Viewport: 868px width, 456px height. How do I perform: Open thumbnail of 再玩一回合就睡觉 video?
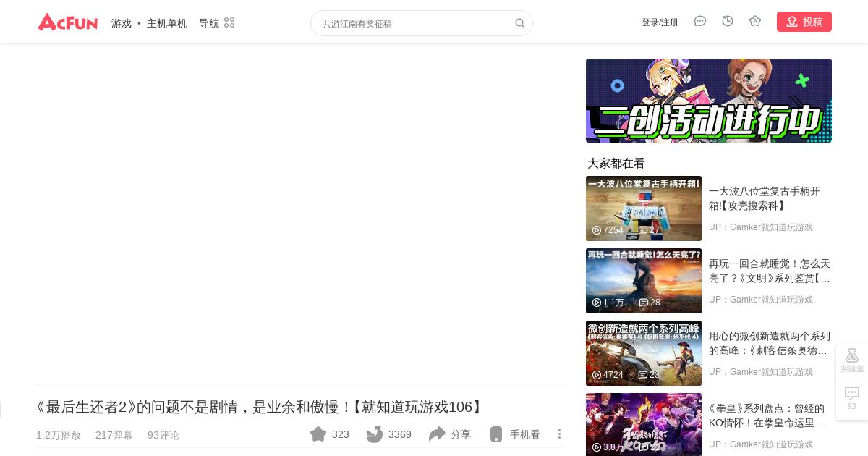click(644, 281)
